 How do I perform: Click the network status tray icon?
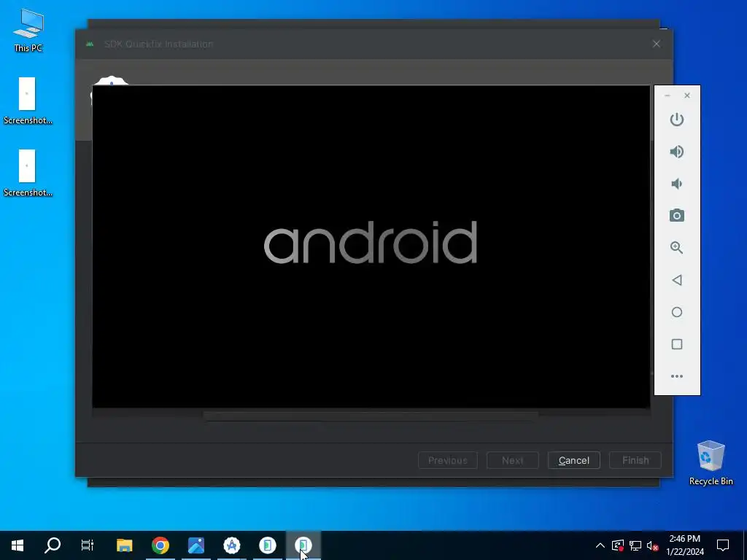tap(635, 545)
